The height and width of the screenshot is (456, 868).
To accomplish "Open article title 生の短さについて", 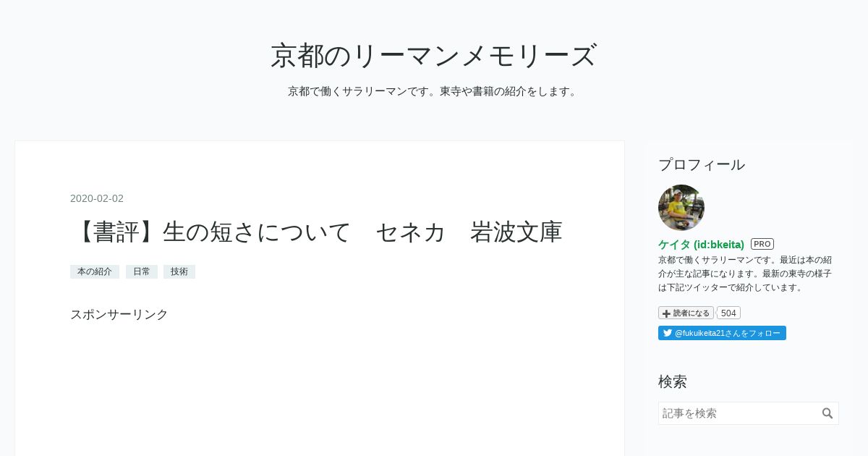I will [316, 232].
